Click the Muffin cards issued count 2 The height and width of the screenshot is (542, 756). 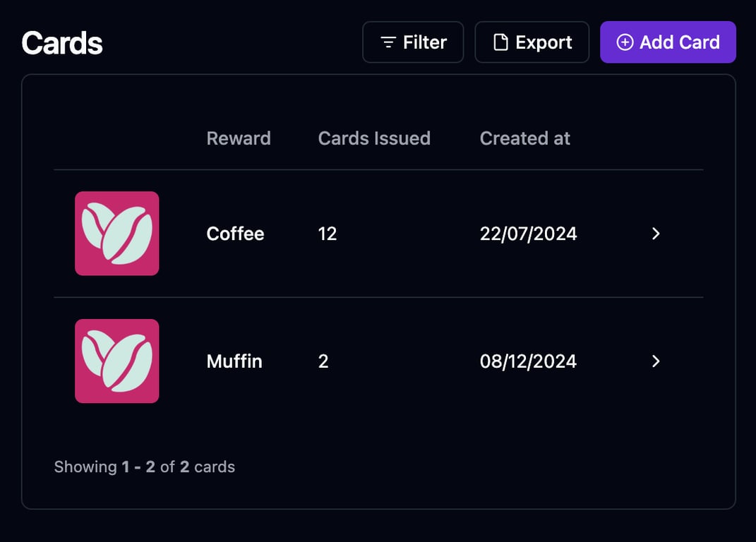(x=323, y=361)
